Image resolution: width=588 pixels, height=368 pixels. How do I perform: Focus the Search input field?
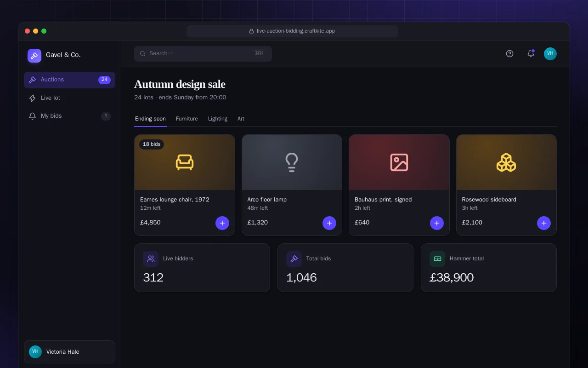tap(203, 54)
